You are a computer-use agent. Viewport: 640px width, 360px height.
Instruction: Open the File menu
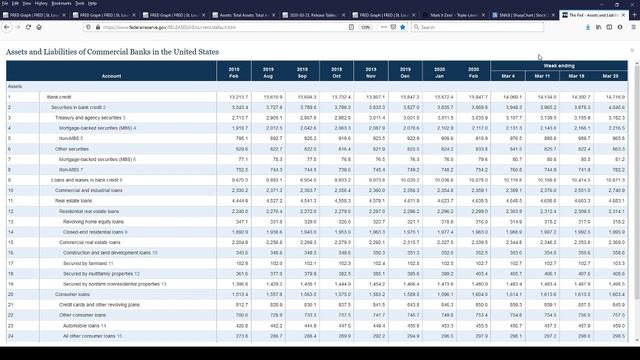[5, 3]
